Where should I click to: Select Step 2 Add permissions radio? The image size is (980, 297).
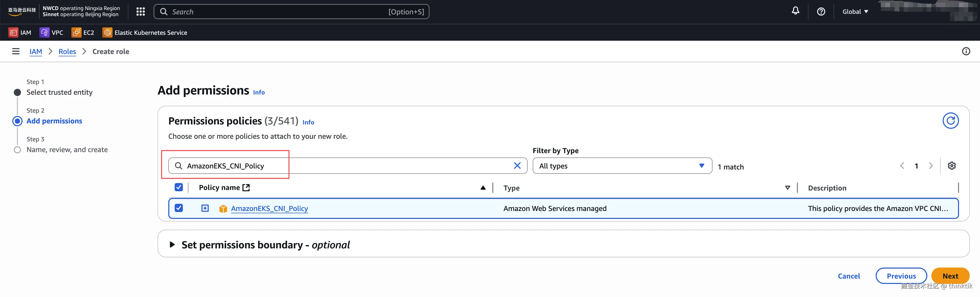tap(17, 121)
